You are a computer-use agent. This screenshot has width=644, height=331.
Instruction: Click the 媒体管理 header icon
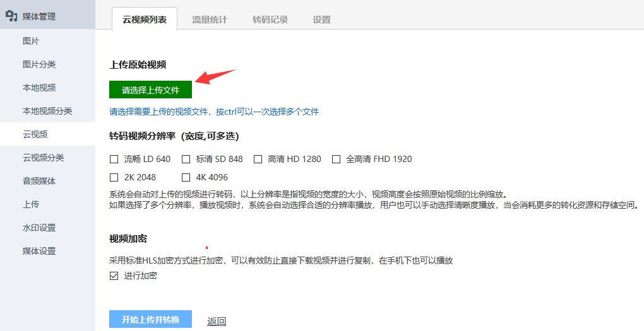click(11, 16)
